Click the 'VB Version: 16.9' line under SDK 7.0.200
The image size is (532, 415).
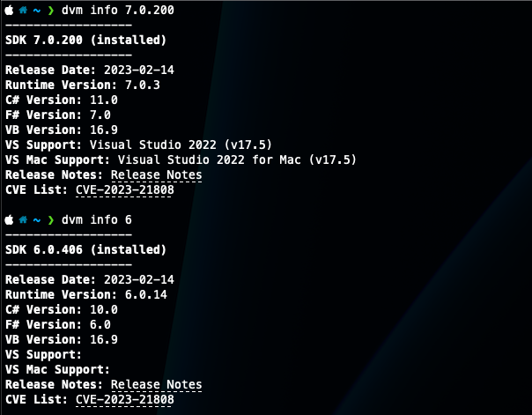tap(62, 130)
